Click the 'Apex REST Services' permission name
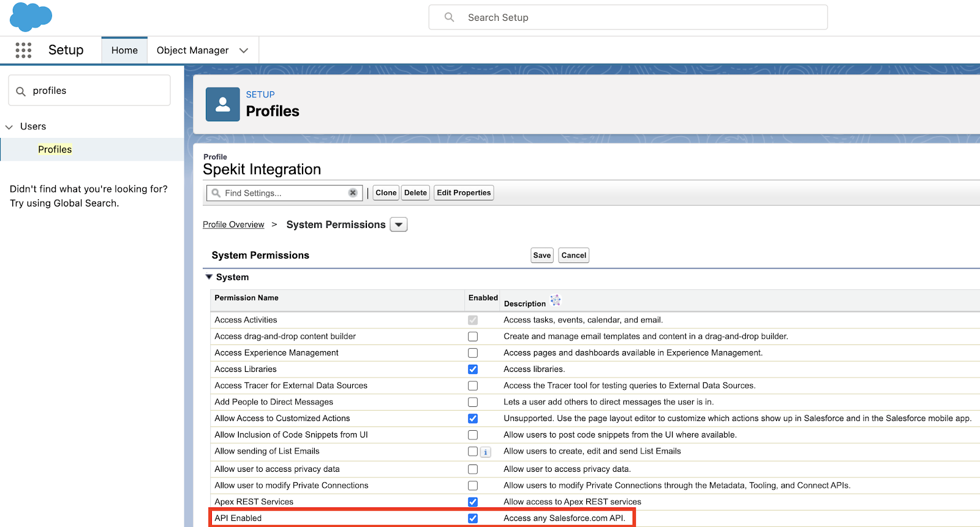 click(254, 502)
